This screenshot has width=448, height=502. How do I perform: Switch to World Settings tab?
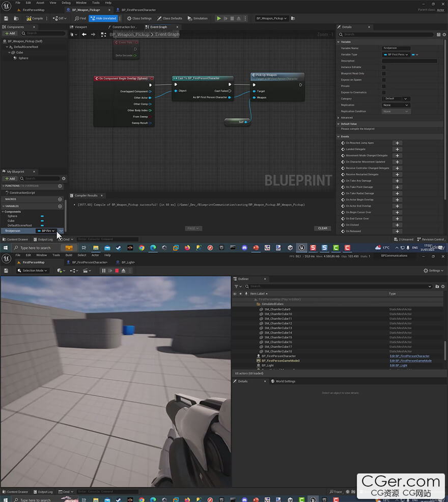[283, 382]
